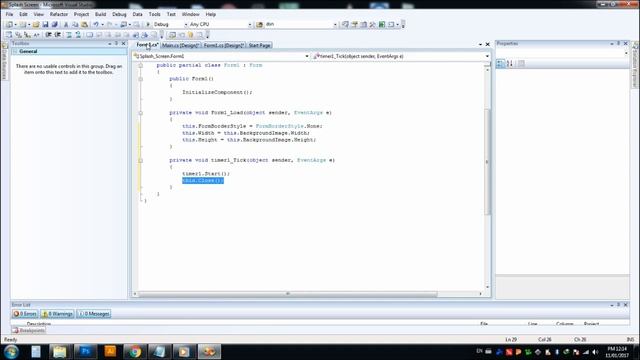Switch to the Start Page tab
The width and height of the screenshot is (640, 360).
point(260,45)
